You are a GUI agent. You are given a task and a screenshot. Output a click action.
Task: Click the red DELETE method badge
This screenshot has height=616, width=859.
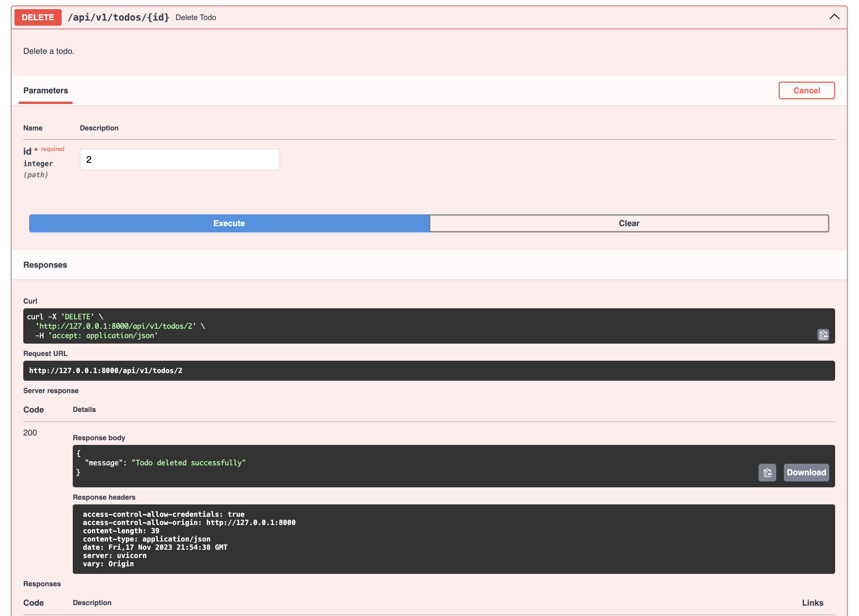click(38, 17)
